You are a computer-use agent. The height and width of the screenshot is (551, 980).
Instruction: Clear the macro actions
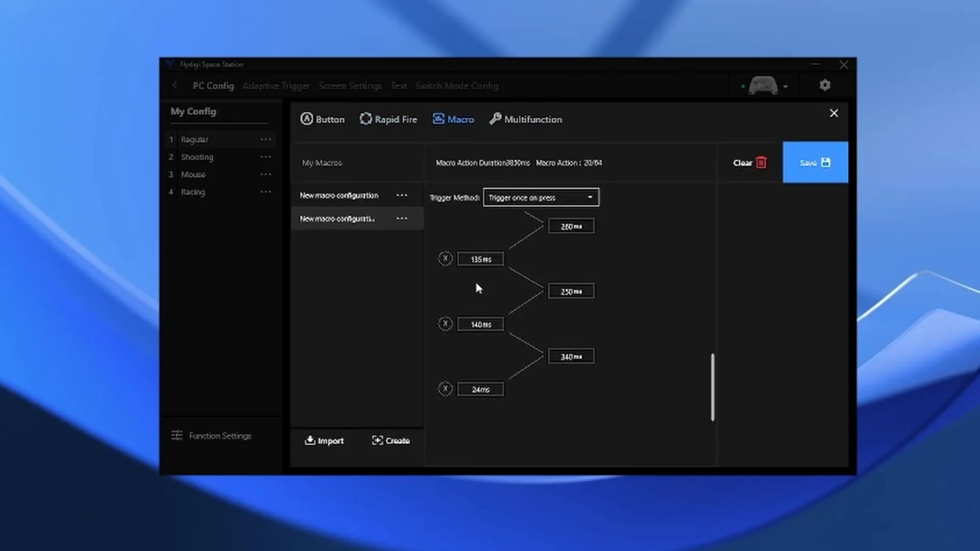[750, 163]
